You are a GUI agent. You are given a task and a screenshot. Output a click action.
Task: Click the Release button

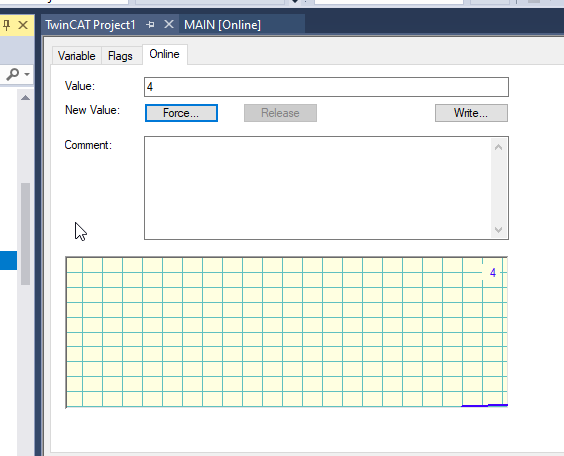(x=280, y=113)
